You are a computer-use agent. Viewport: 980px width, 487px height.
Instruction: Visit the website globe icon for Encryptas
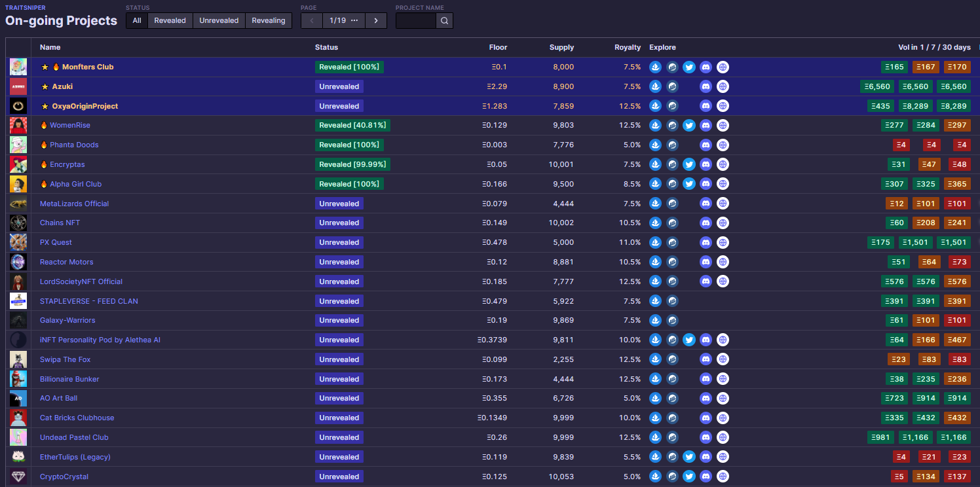click(723, 164)
